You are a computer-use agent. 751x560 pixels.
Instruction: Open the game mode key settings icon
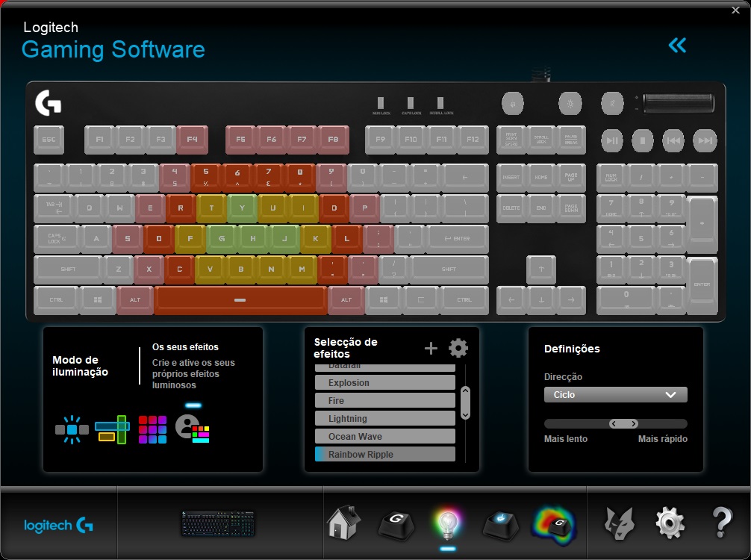(500, 525)
